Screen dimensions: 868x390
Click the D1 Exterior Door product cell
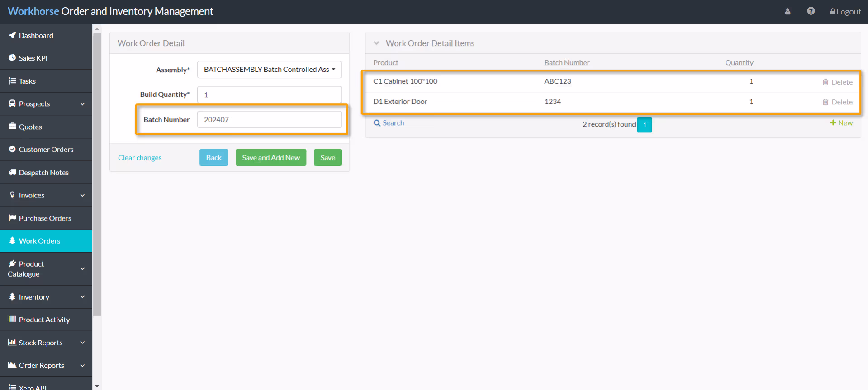tap(400, 102)
